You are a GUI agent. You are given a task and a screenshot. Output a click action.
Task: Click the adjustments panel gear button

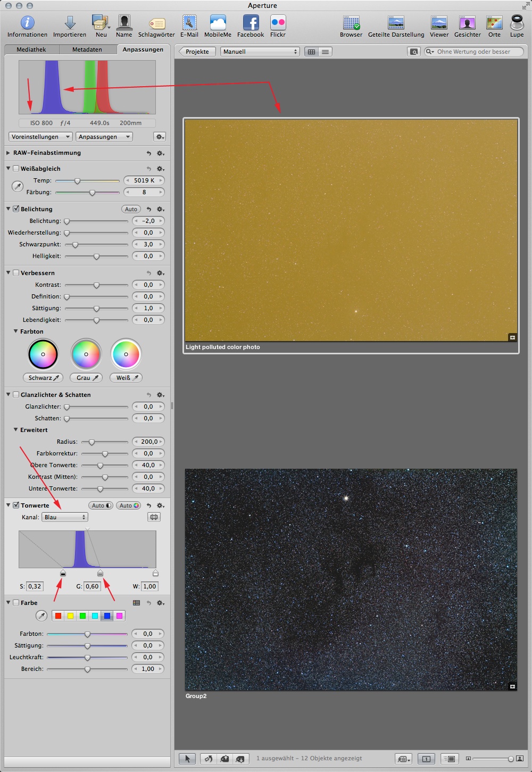[x=159, y=137]
